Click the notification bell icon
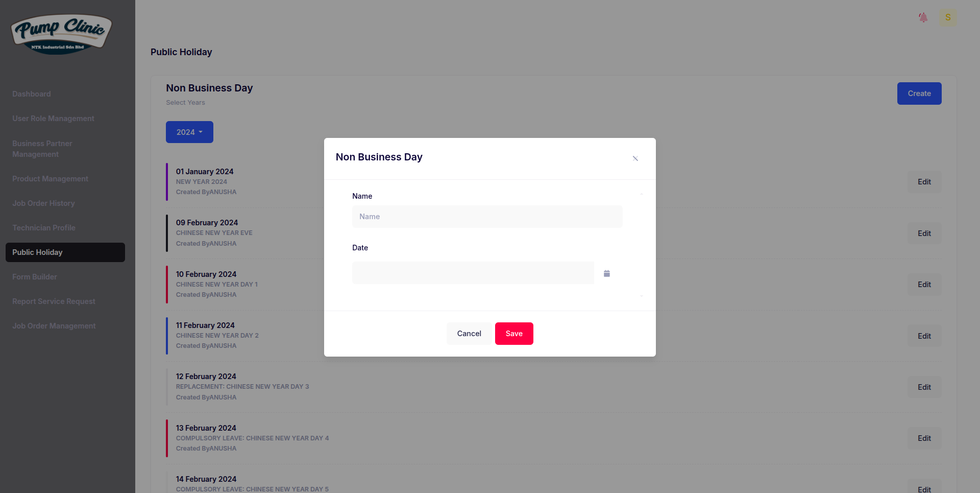 coord(923,17)
